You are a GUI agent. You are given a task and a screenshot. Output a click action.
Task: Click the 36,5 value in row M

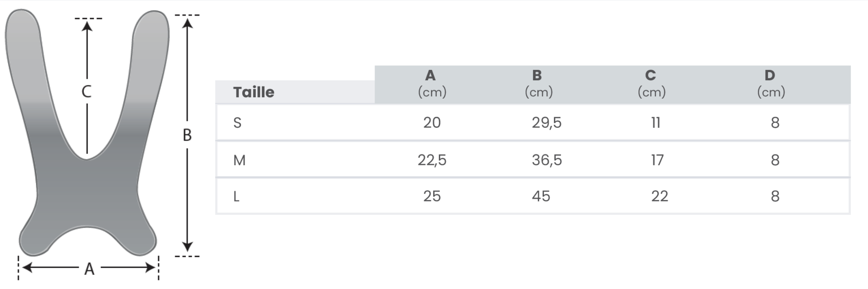tap(546, 160)
